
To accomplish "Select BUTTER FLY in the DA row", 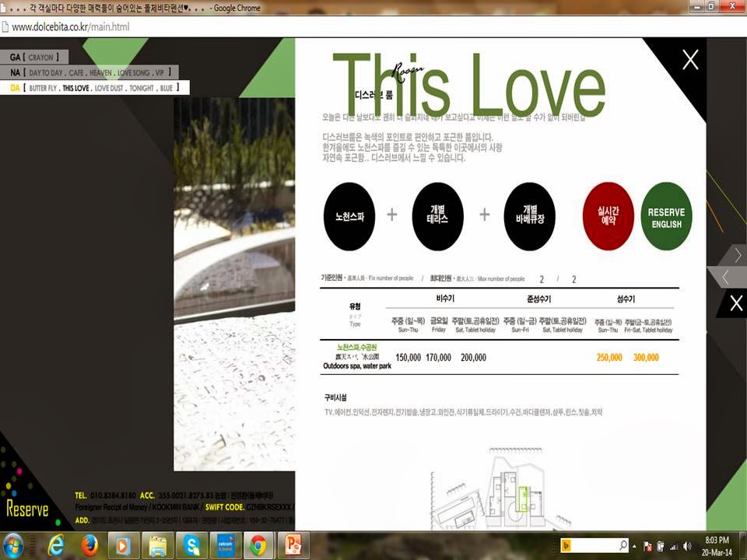I will (43, 89).
